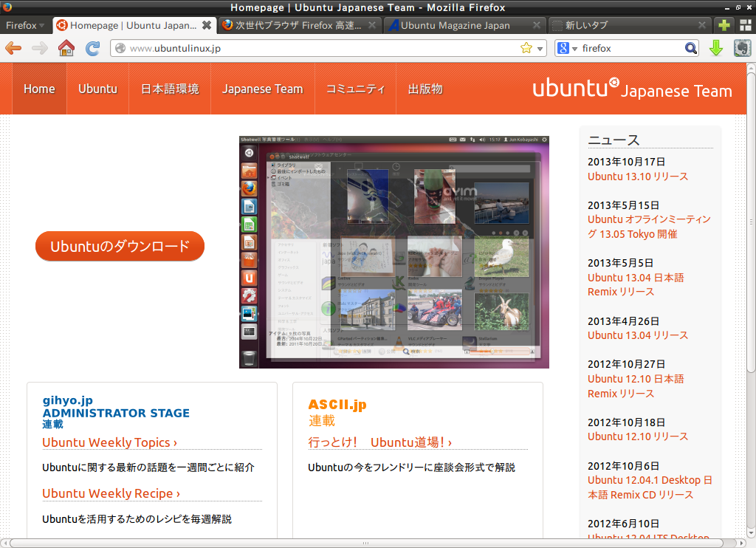Open Ubuntu 12.10 リリース news link
The image size is (756, 548).
point(638,436)
